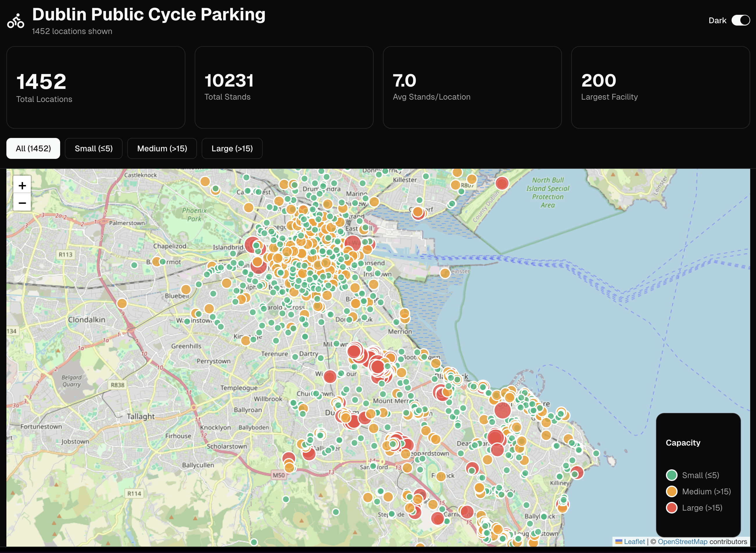756x553 pixels.
Task: Click the Total Stands stat card
Action: (284, 87)
